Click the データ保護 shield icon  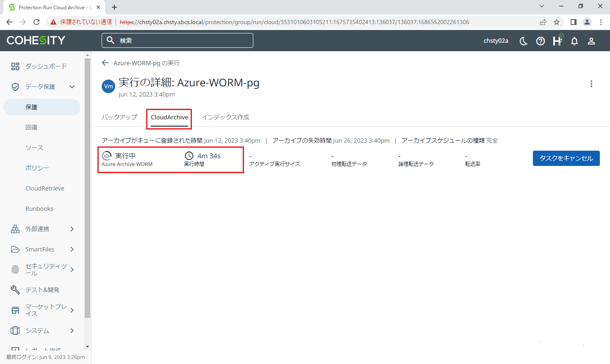[15, 87]
